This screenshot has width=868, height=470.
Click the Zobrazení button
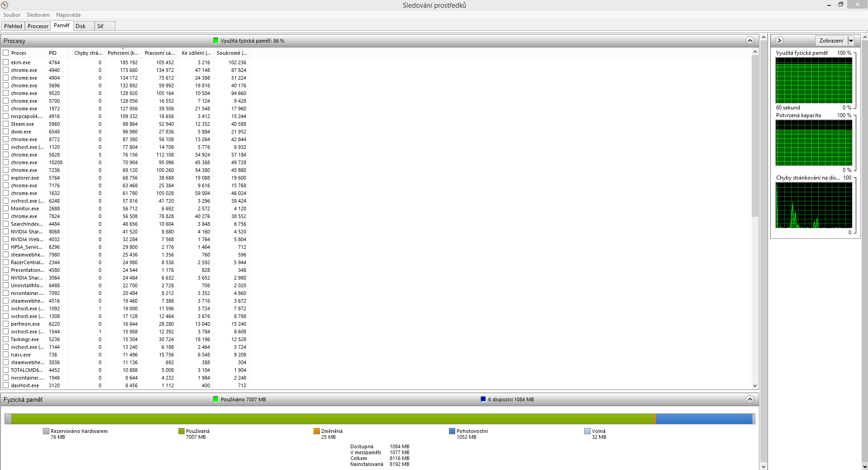[x=831, y=41]
